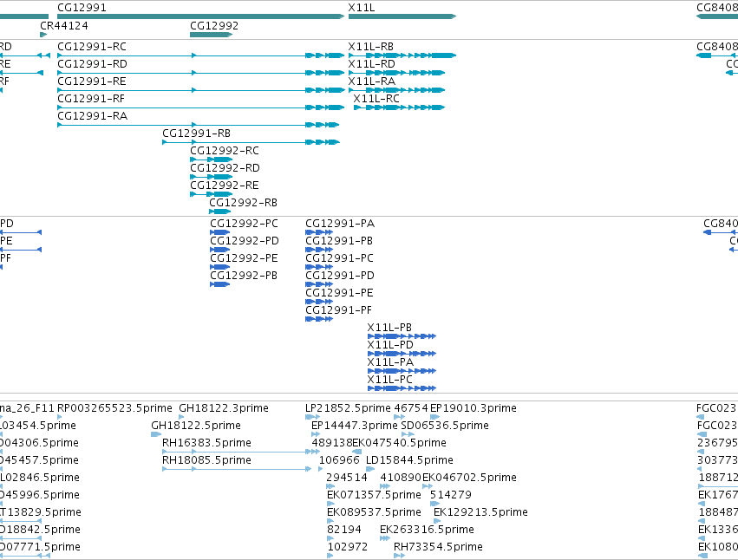Click the X11L-RB transcript label
This screenshot has width=738, height=560.
point(371,47)
